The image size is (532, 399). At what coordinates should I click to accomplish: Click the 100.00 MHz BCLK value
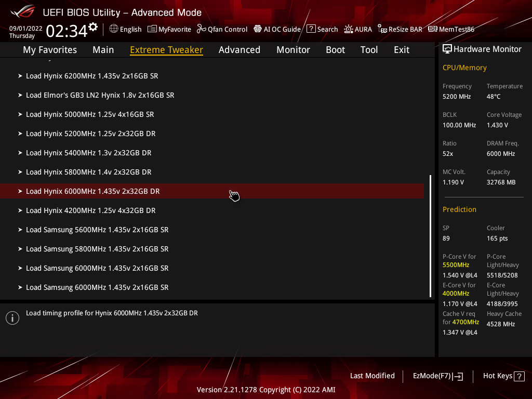point(459,125)
